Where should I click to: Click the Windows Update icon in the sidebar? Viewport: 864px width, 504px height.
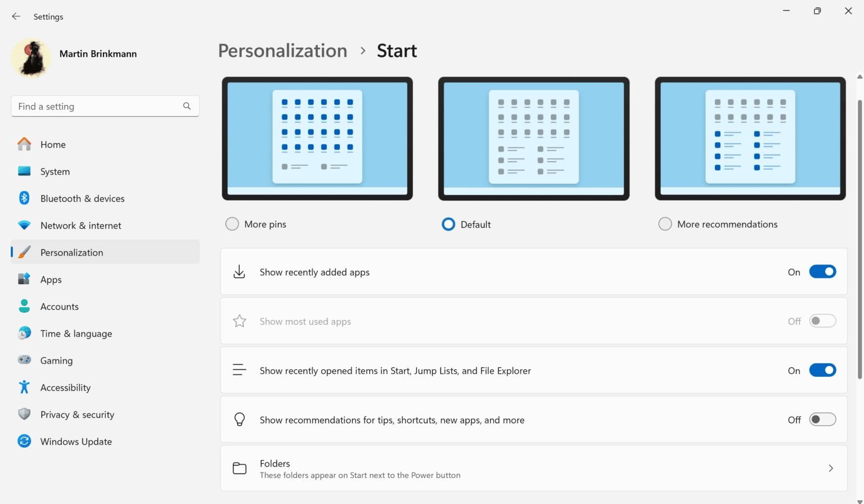(24, 441)
